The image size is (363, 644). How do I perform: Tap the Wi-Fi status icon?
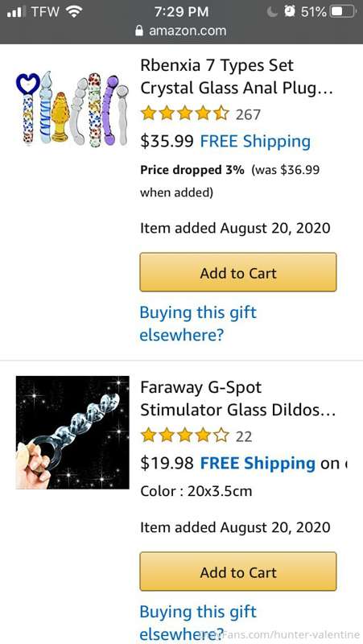pos(73,12)
